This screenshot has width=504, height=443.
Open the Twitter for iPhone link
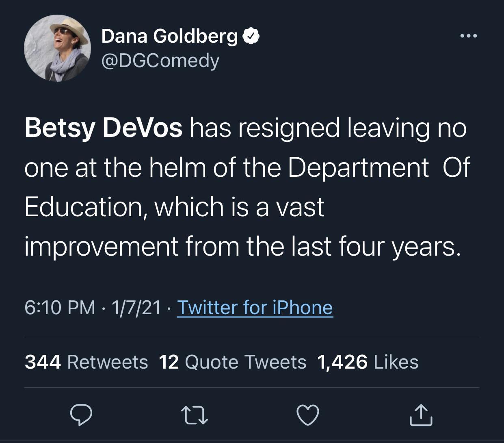255,307
